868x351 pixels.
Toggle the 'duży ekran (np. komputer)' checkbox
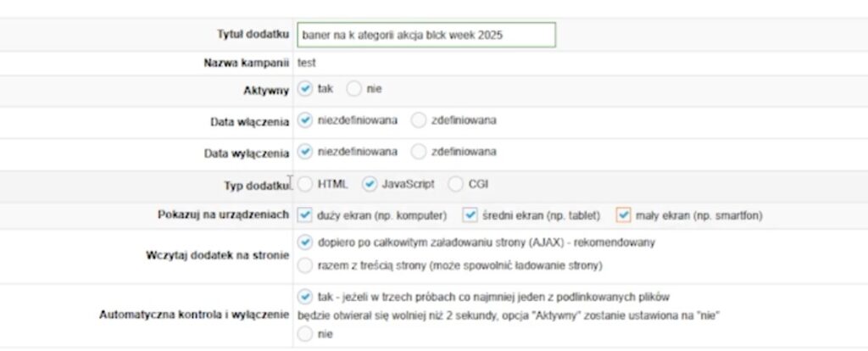306,215
